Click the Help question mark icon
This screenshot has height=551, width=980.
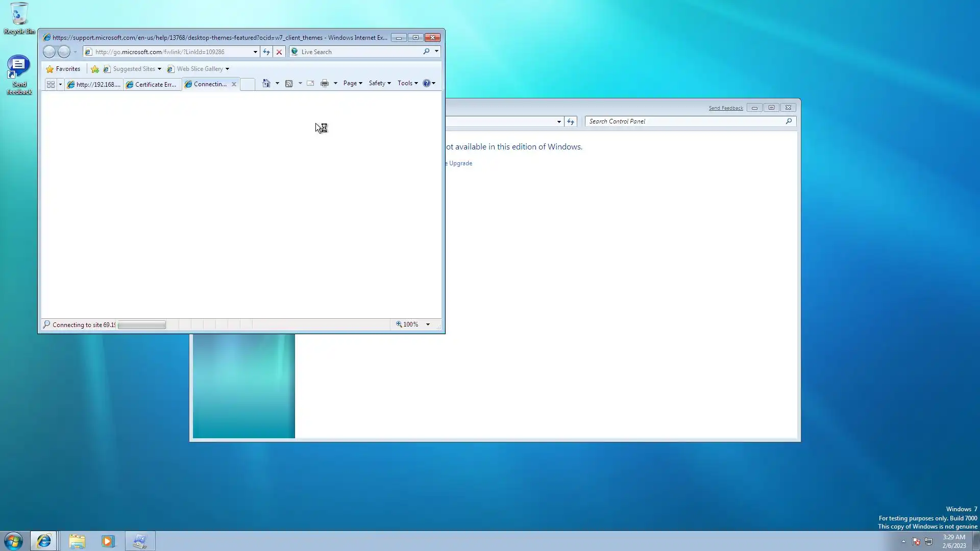coord(427,83)
